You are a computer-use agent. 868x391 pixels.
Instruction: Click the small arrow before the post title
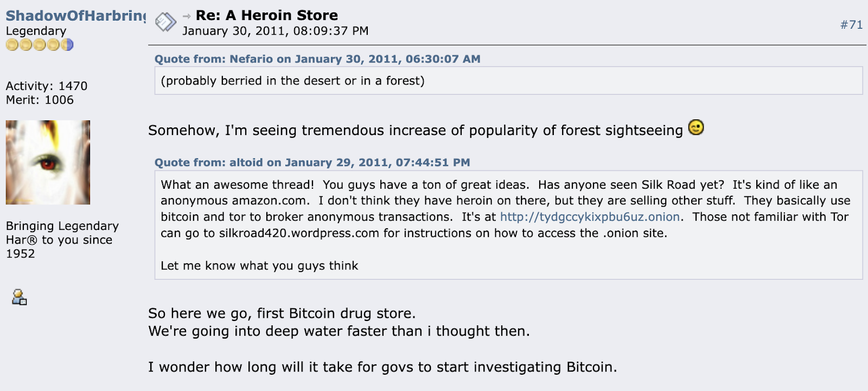pyautogui.click(x=187, y=16)
